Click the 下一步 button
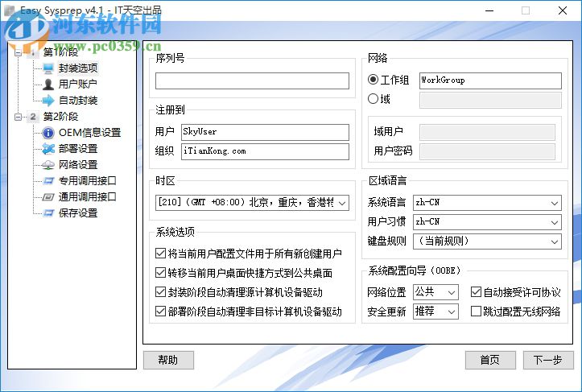This screenshot has height=392, width=582. click(x=548, y=360)
